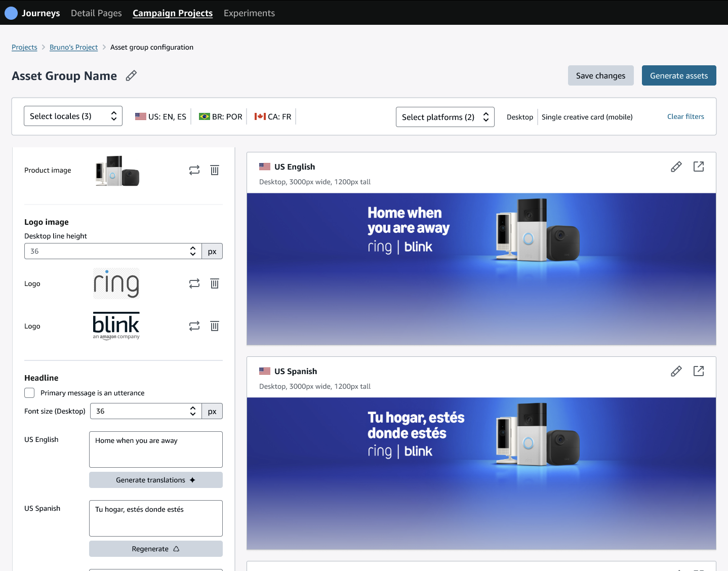Viewport: 728px width, 571px height.
Task: Click the flag in the US English card header
Action: tap(265, 167)
